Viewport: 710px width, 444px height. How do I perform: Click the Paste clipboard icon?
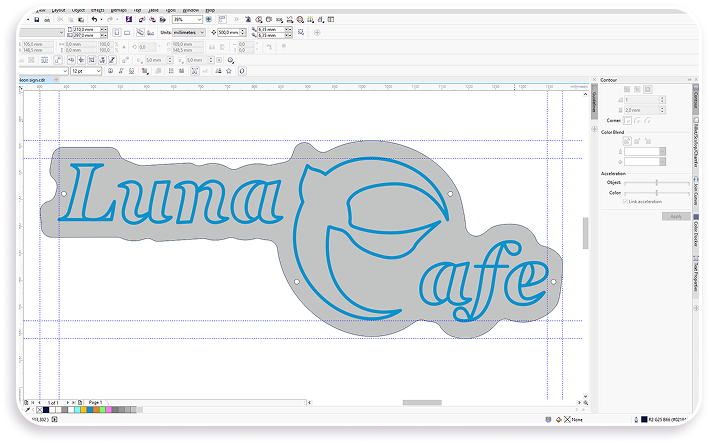[x=81, y=19]
